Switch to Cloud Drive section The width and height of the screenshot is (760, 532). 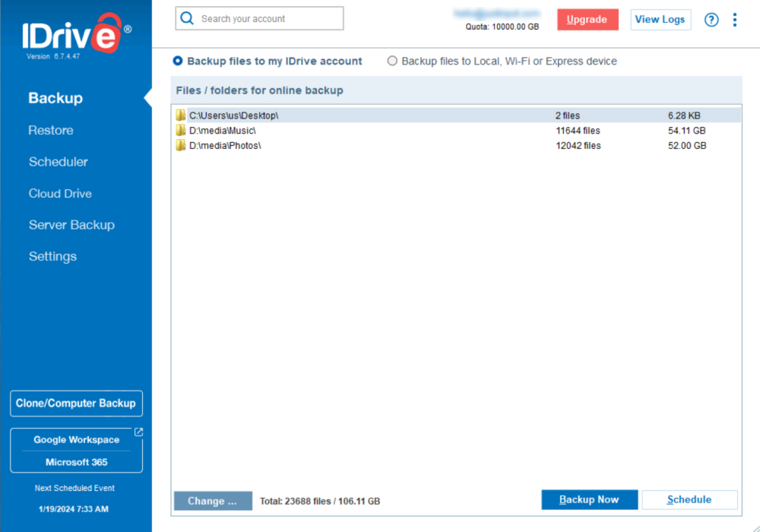point(60,193)
